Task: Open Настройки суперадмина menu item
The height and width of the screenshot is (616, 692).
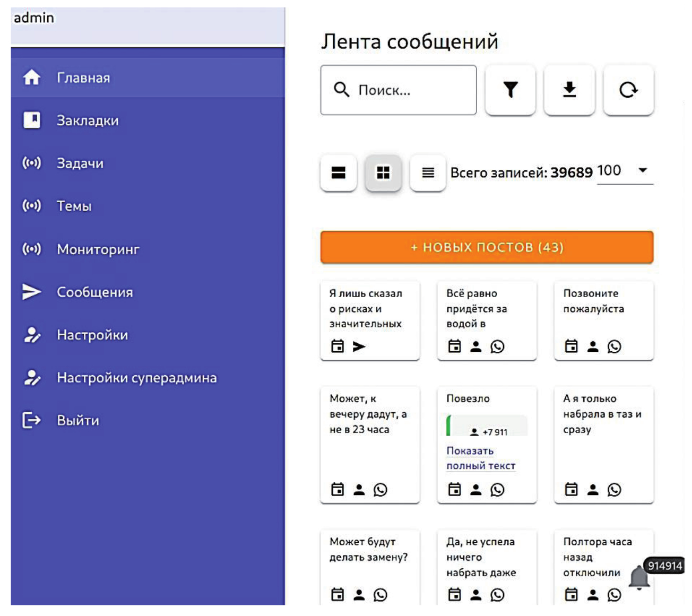Action: click(x=136, y=378)
